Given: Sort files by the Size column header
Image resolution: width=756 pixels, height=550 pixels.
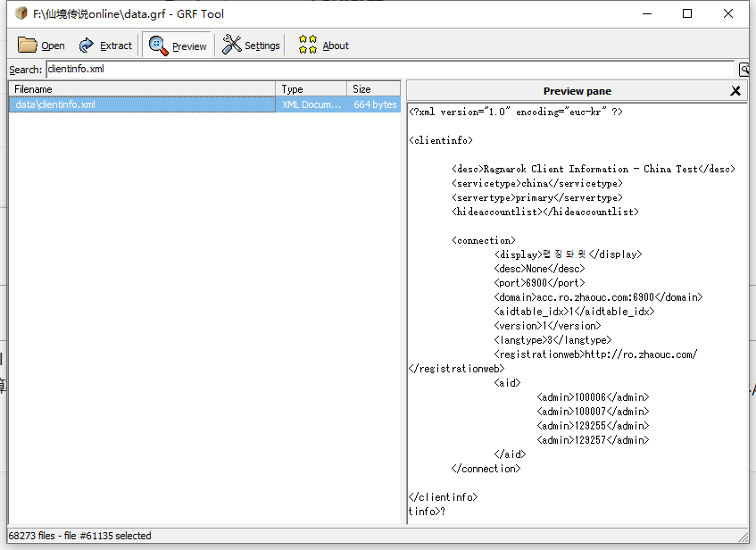Looking at the screenshot, I should 366,88.
